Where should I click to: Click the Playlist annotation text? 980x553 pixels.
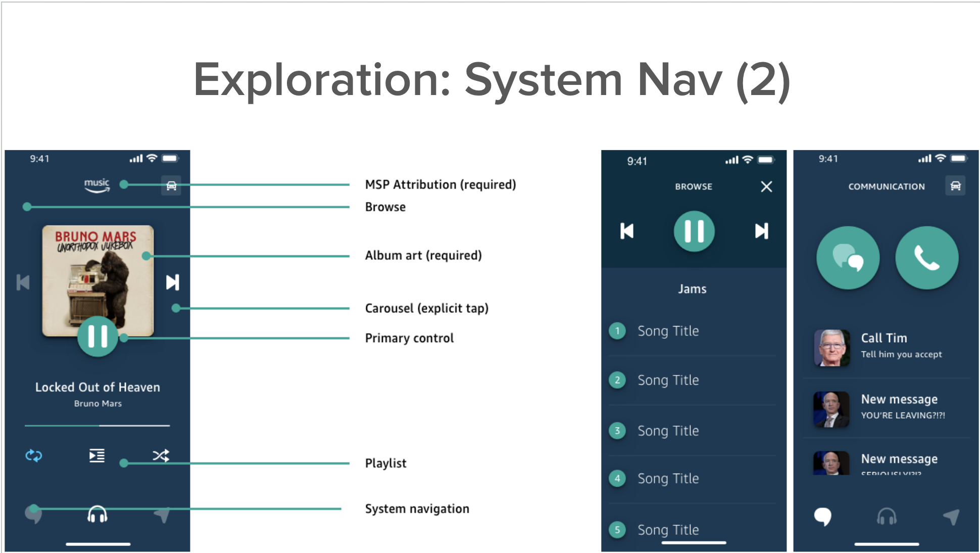pyautogui.click(x=386, y=463)
